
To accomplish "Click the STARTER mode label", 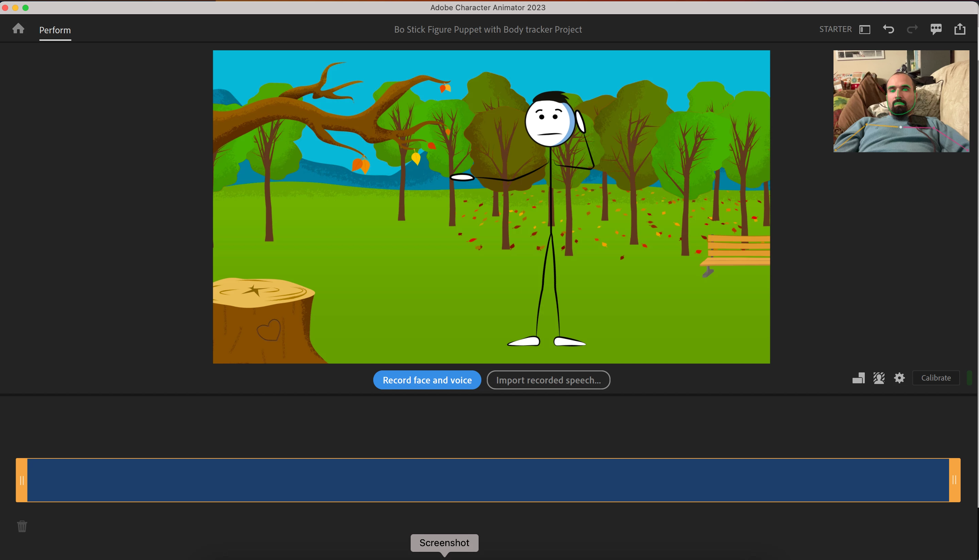I will (835, 29).
